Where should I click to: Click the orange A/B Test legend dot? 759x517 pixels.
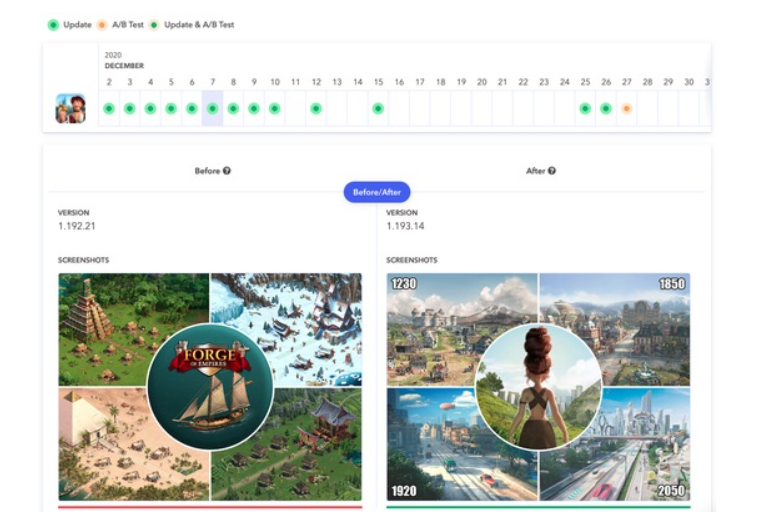point(102,25)
